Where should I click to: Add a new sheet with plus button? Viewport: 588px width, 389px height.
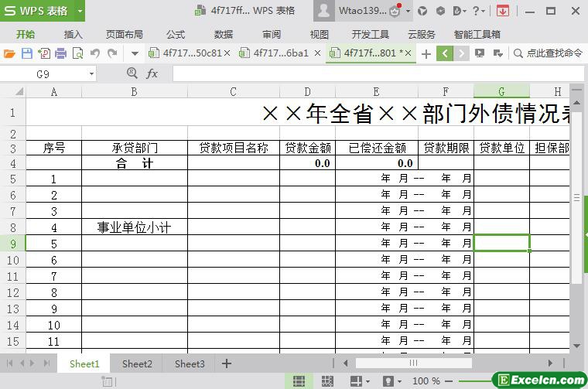tap(227, 363)
